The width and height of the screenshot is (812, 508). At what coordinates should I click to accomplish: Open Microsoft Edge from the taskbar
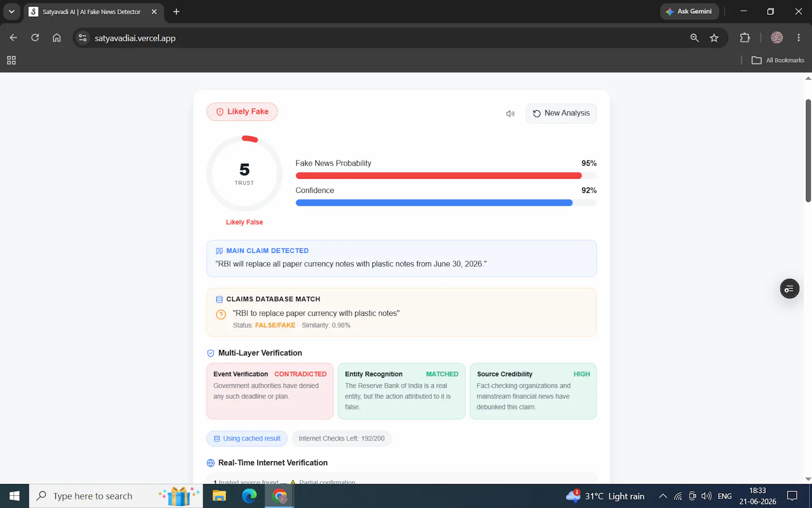(x=249, y=496)
